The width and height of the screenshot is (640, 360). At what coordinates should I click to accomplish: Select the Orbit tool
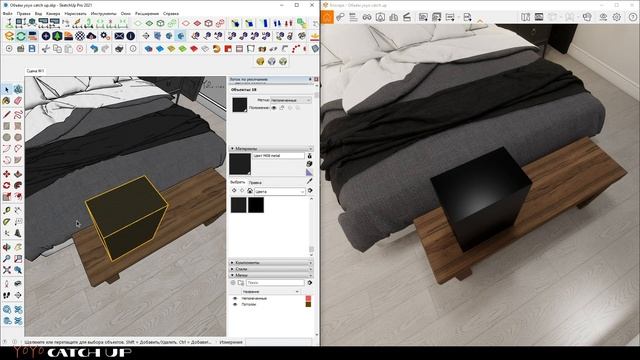tap(7, 247)
